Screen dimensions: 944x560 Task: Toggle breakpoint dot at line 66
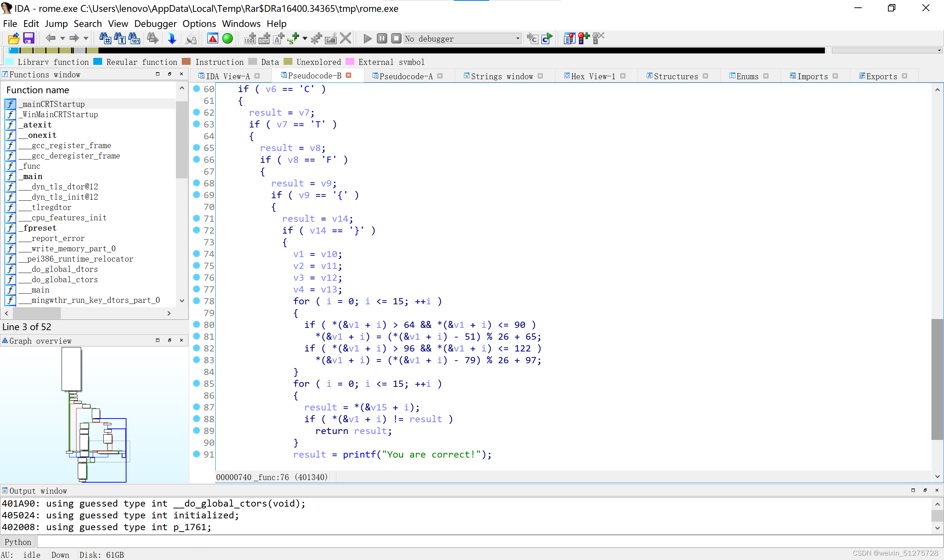[x=196, y=159]
